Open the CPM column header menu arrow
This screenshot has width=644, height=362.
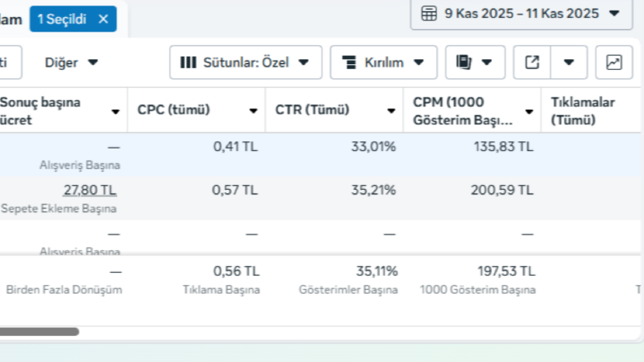tap(529, 112)
